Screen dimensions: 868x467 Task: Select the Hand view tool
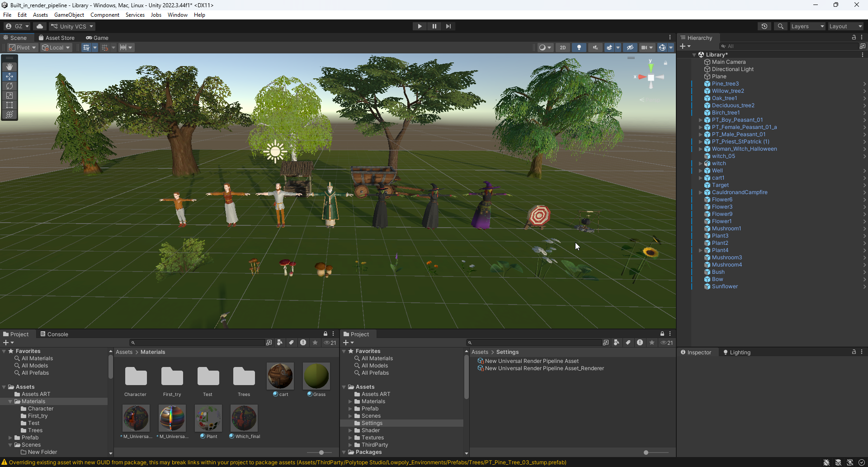pos(9,67)
